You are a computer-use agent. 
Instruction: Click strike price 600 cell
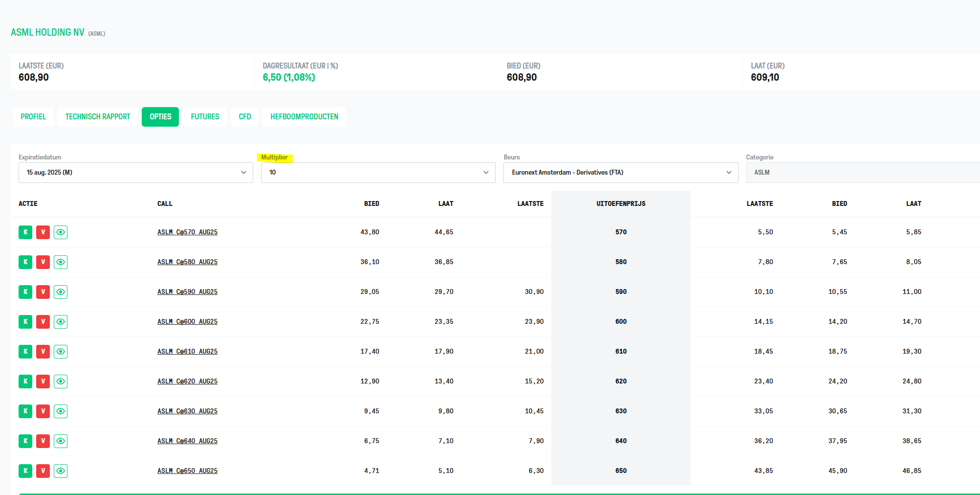[x=621, y=322]
